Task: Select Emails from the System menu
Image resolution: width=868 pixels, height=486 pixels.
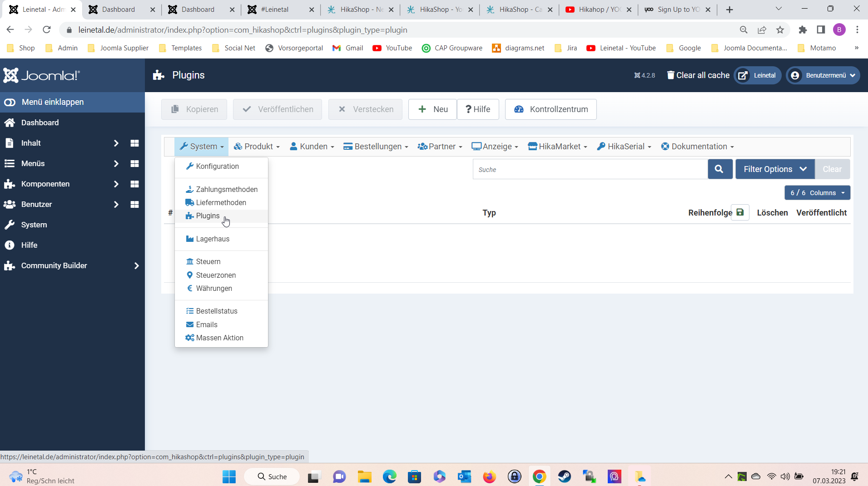Action: click(x=221, y=324)
